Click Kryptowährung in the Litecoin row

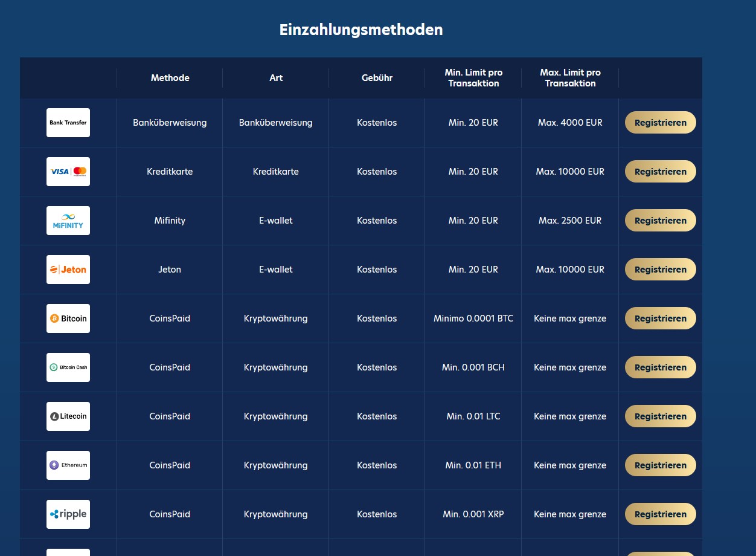tap(276, 416)
